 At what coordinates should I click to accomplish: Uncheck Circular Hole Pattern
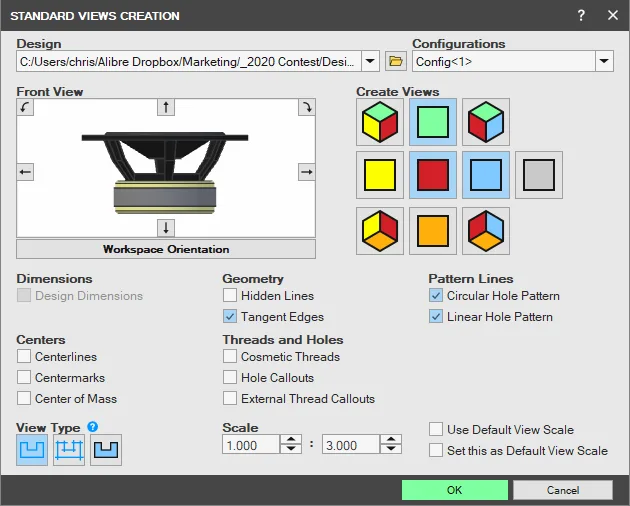point(436,295)
